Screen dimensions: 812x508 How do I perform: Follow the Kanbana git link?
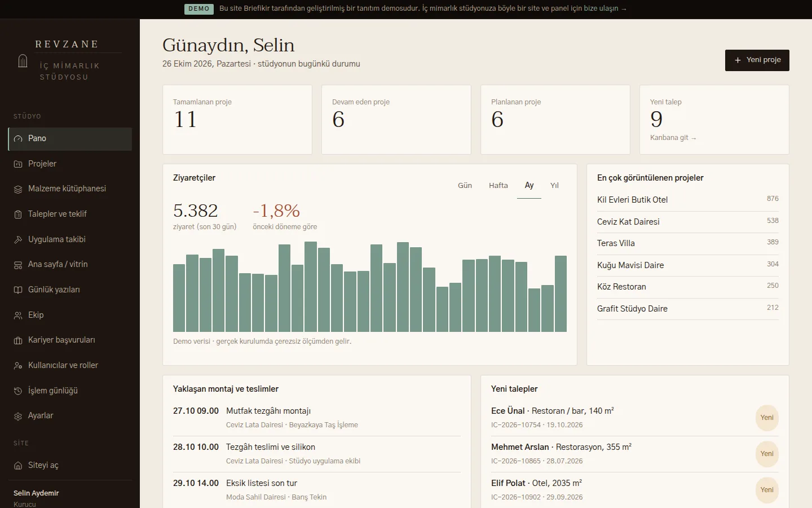(673, 138)
